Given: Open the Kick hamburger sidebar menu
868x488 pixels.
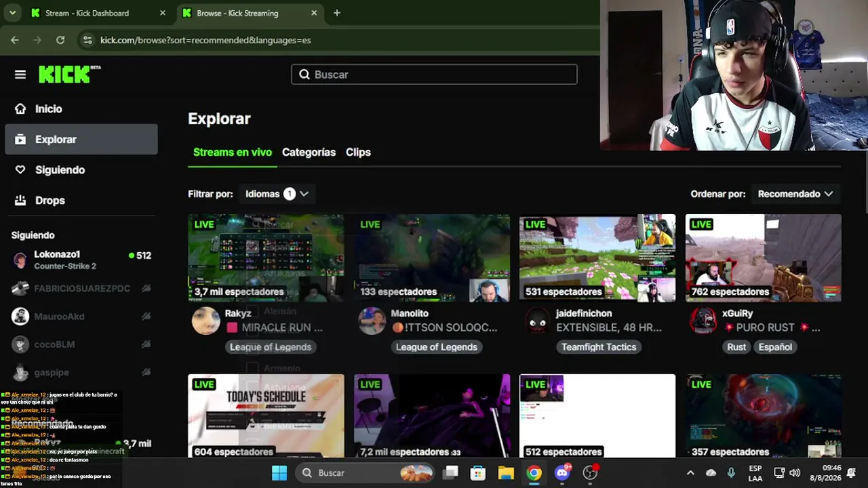Looking at the screenshot, I should pos(20,75).
